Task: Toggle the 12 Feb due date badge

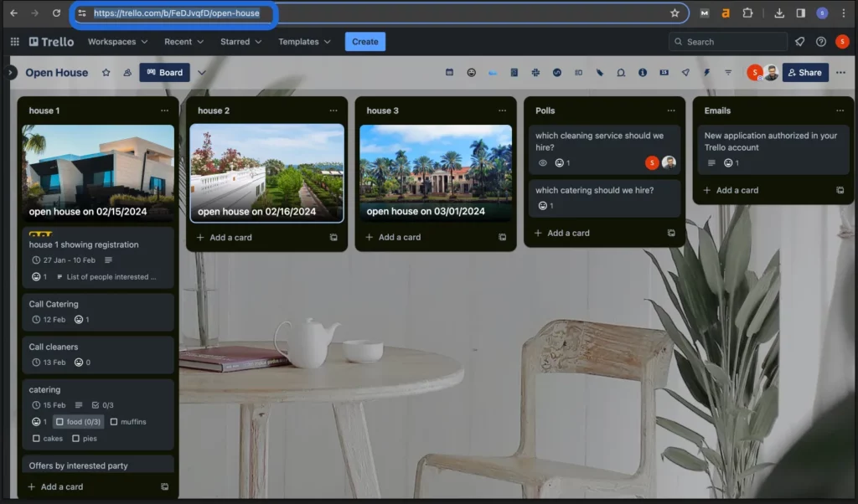Action: (x=49, y=320)
